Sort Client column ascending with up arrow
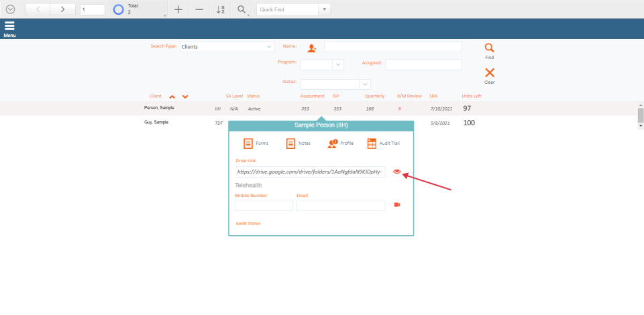Screen dimensions: 644x315 [x=172, y=97]
